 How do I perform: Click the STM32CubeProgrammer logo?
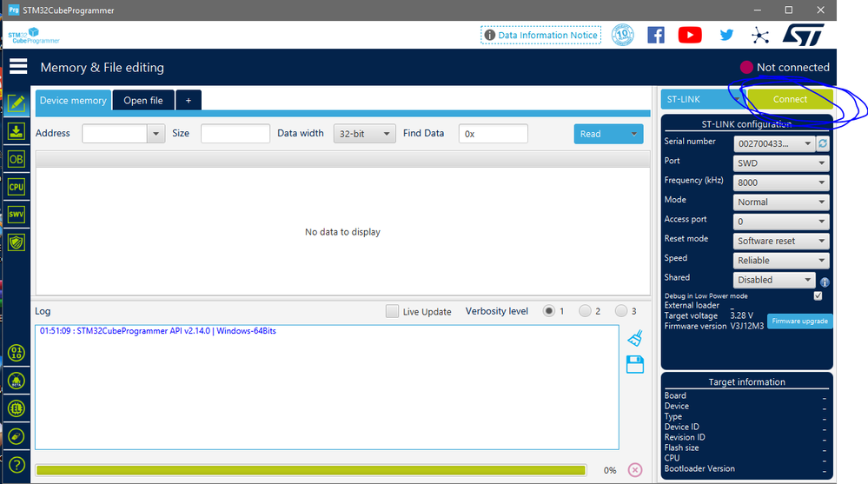pos(33,36)
